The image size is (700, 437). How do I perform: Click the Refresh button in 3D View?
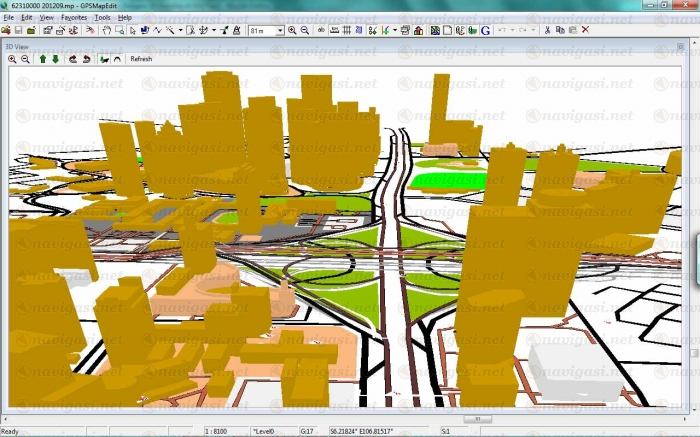(141, 59)
